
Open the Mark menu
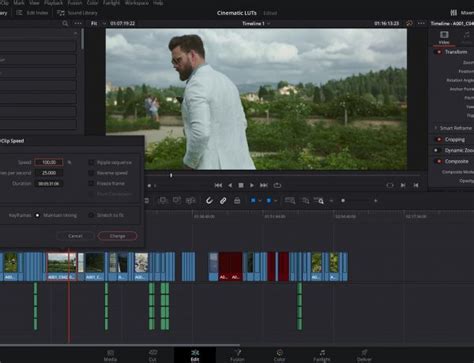19,3
